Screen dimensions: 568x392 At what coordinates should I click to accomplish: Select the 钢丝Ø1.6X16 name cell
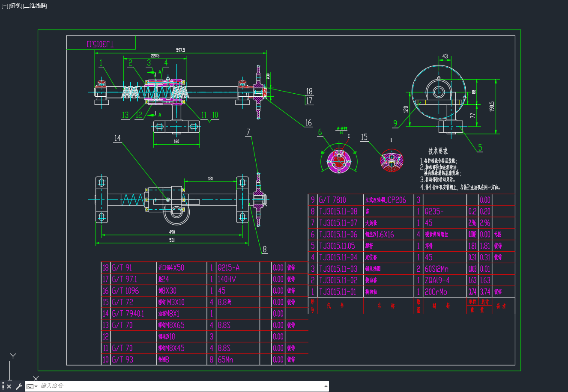tap(380, 234)
